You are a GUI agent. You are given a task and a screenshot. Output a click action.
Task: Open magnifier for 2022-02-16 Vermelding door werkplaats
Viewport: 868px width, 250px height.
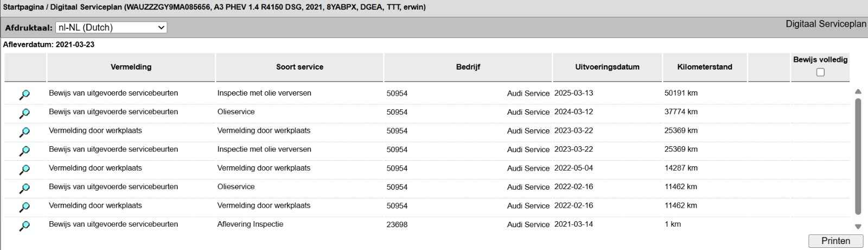(24, 207)
